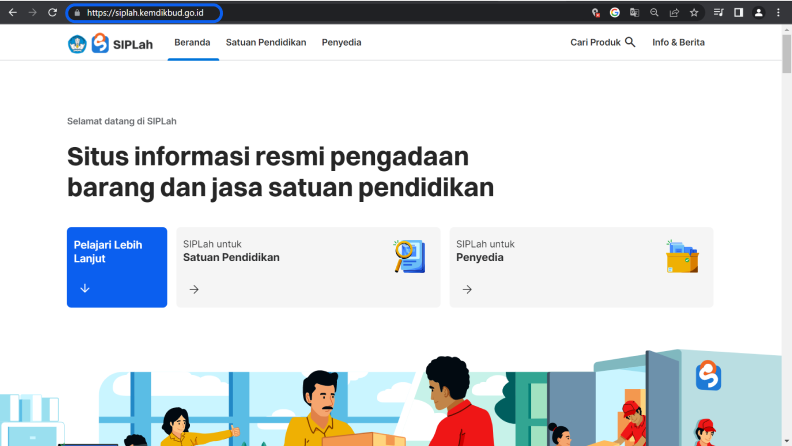Select the Beranda tab
Screen dimensions: 792x446
192,42
